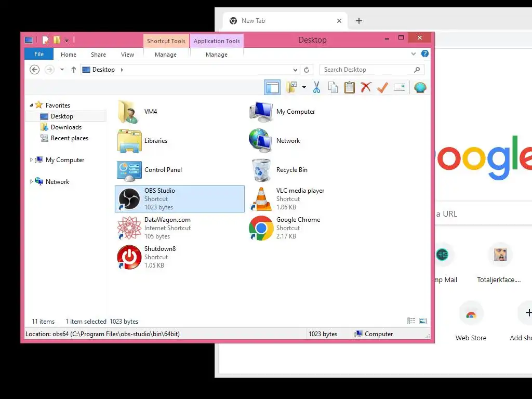Image resolution: width=532 pixels, height=399 pixels.
Task: Open the Home ribbon tab
Action: click(x=69, y=54)
